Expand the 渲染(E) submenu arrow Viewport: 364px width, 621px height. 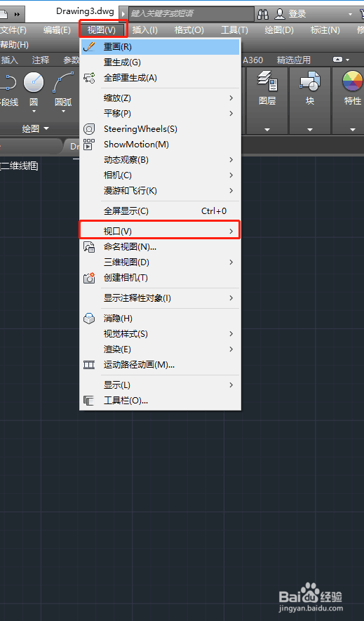[x=231, y=349]
